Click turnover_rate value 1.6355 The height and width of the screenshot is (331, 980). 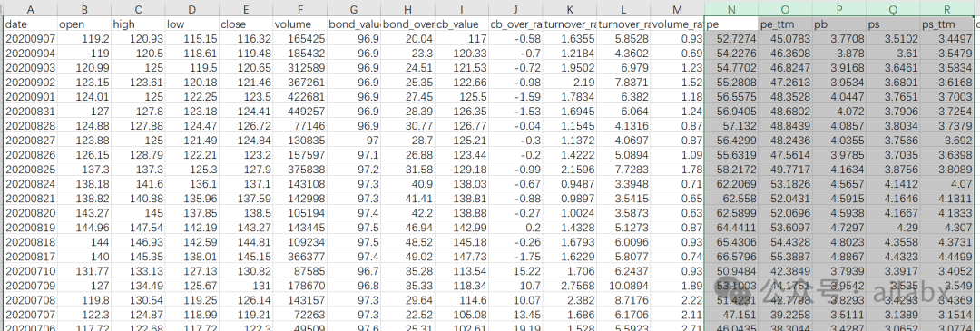569,39
